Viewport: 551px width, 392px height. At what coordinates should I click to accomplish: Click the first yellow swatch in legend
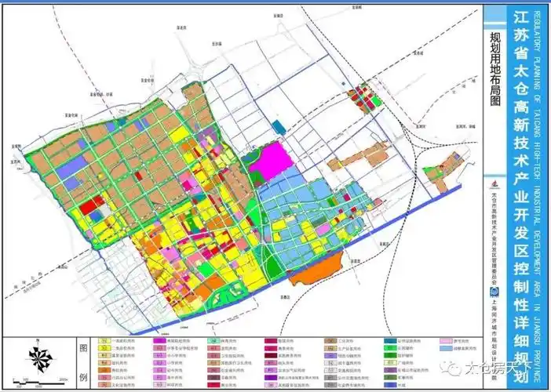click(x=103, y=343)
